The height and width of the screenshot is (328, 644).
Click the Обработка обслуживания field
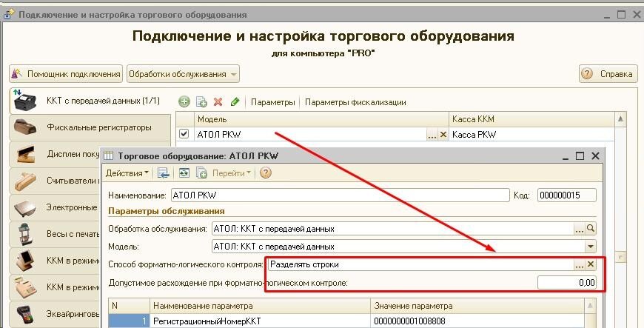[x=392, y=229]
